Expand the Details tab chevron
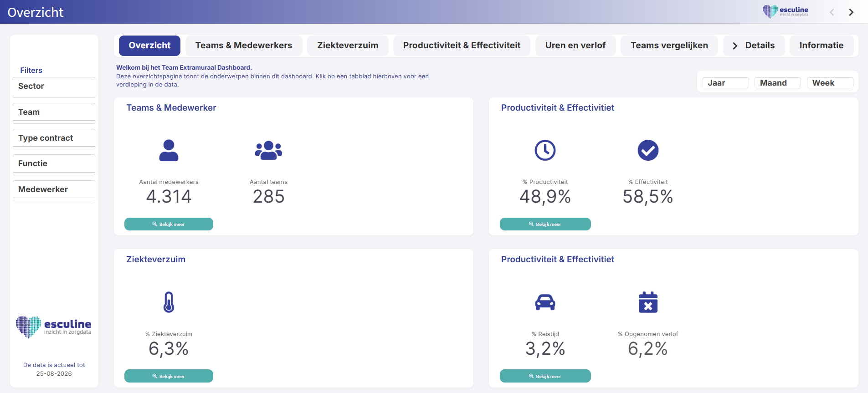868x393 pixels. coord(734,46)
